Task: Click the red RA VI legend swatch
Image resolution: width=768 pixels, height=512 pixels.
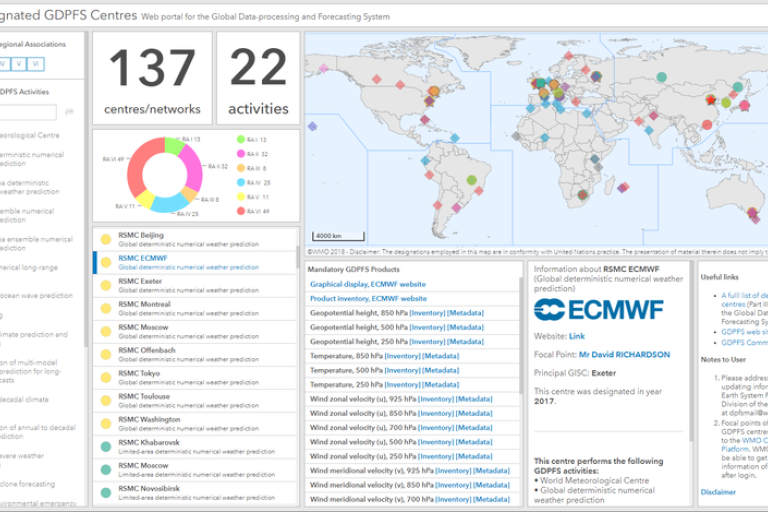Action: click(x=240, y=211)
